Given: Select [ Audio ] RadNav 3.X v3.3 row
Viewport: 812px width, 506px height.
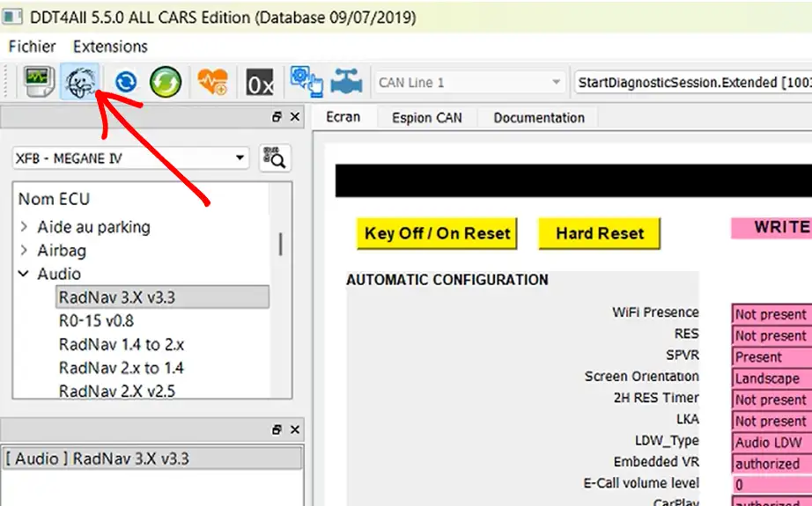Looking at the screenshot, I should click(152, 458).
